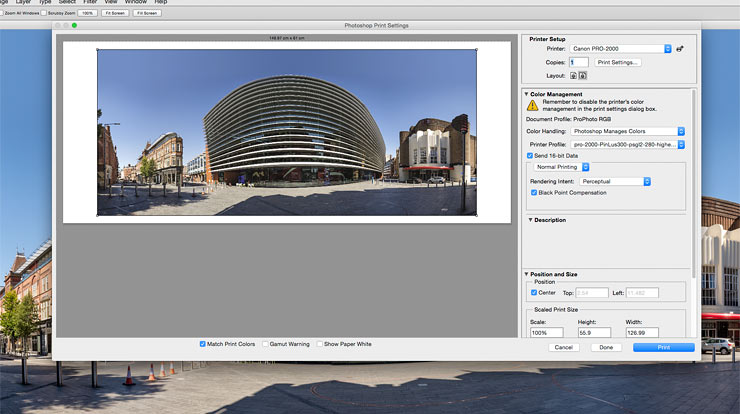Viewport: 740px width, 414px height.
Task: Select portrait layout orientation icon
Action: click(573, 76)
